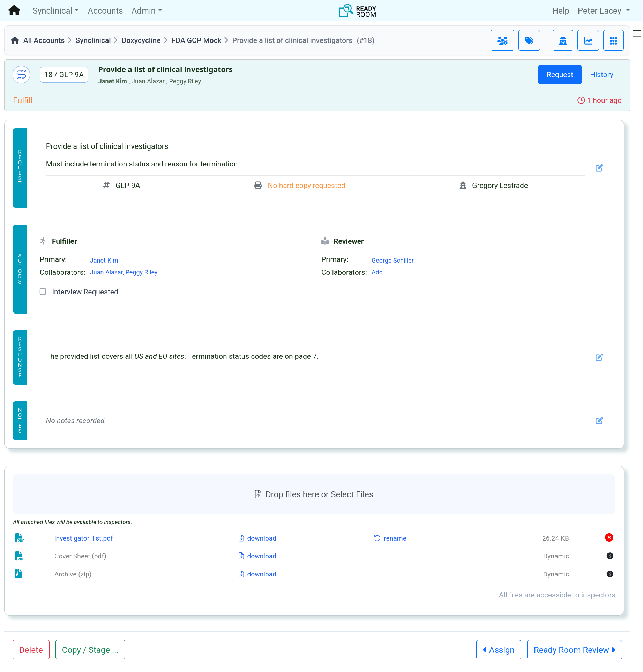Click the Assign button

click(x=498, y=650)
